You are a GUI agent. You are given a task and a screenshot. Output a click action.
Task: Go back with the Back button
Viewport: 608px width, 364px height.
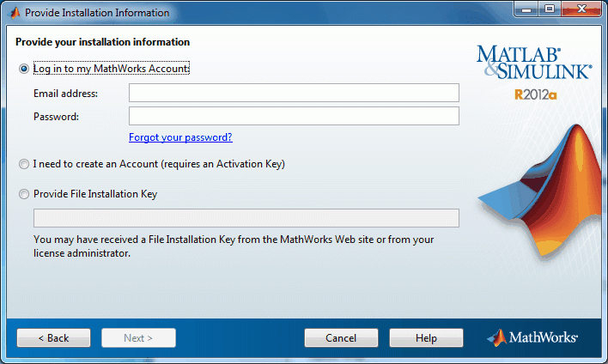53,338
